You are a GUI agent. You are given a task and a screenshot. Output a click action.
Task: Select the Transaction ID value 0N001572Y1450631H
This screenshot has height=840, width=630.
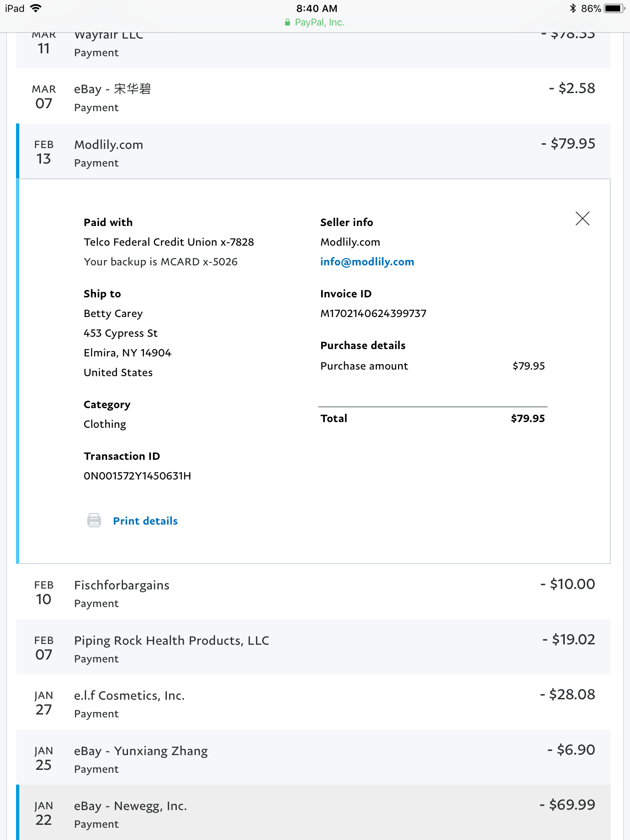137,476
